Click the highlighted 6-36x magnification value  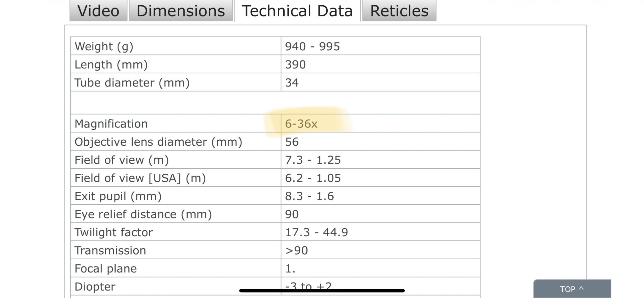pos(301,124)
